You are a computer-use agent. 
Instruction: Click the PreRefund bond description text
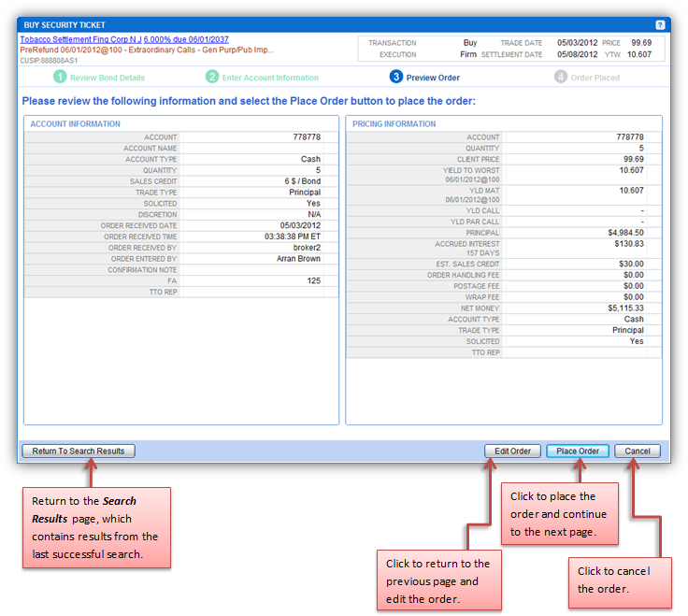[146, 50]
